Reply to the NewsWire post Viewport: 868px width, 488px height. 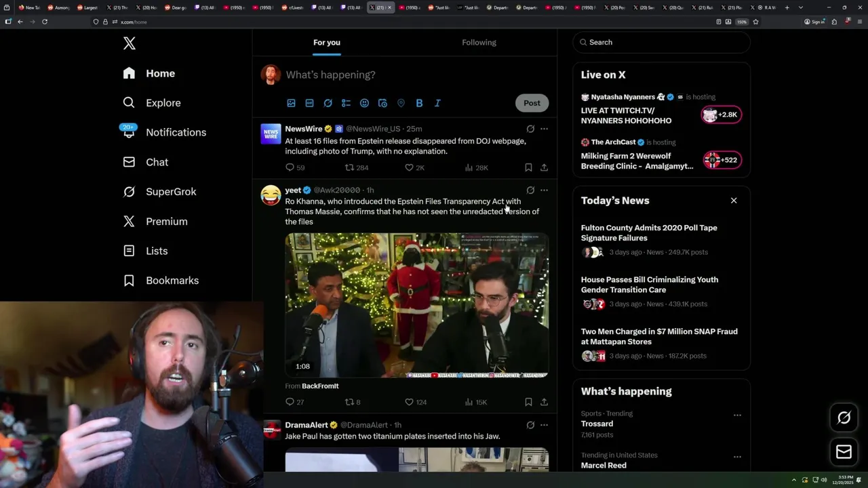[295, 167]
